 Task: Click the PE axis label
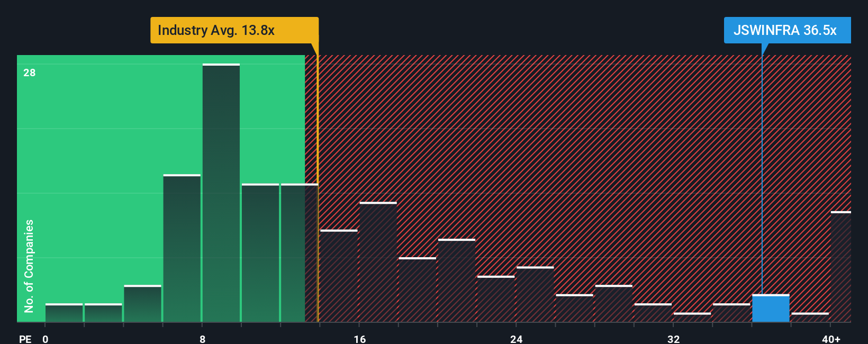coord(25,339)
